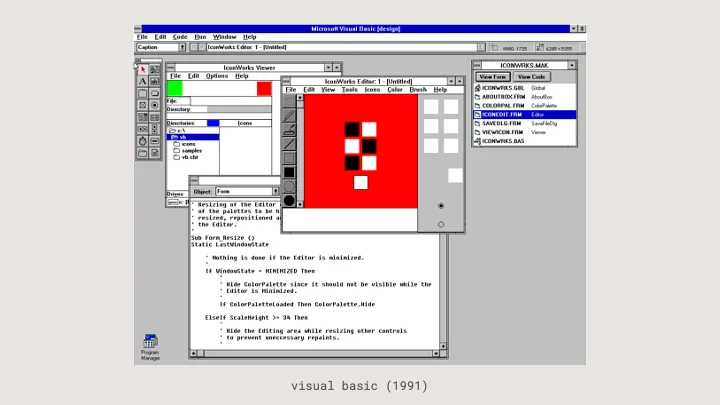This screenshot has width=720, height=405.
Task: Click the blue box beside Directories label
Action: tap(213, 123)
